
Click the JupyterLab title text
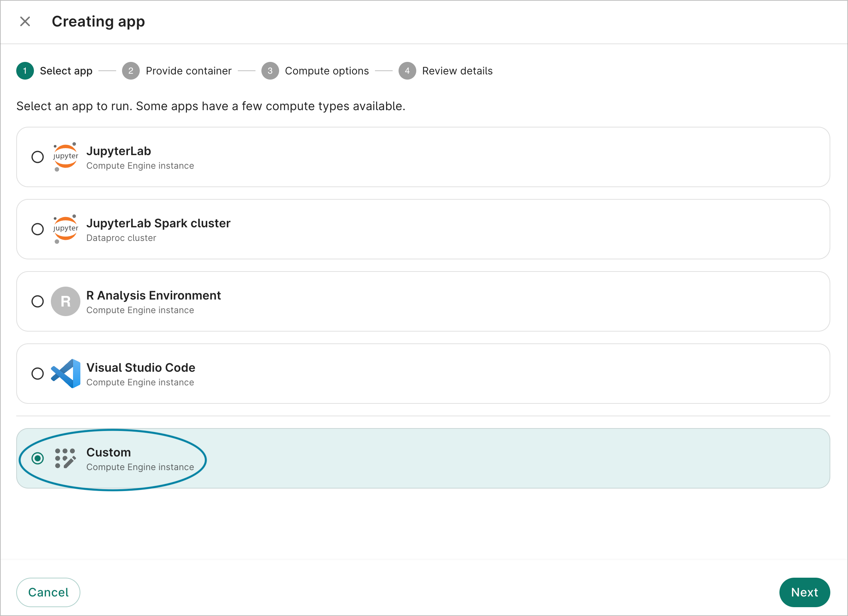pos(118,151)
